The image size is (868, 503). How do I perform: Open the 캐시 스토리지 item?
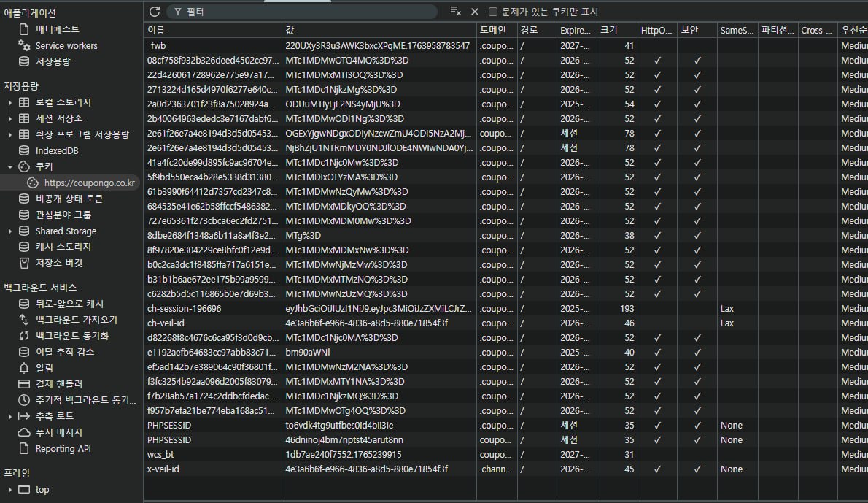tap(63, 247)
